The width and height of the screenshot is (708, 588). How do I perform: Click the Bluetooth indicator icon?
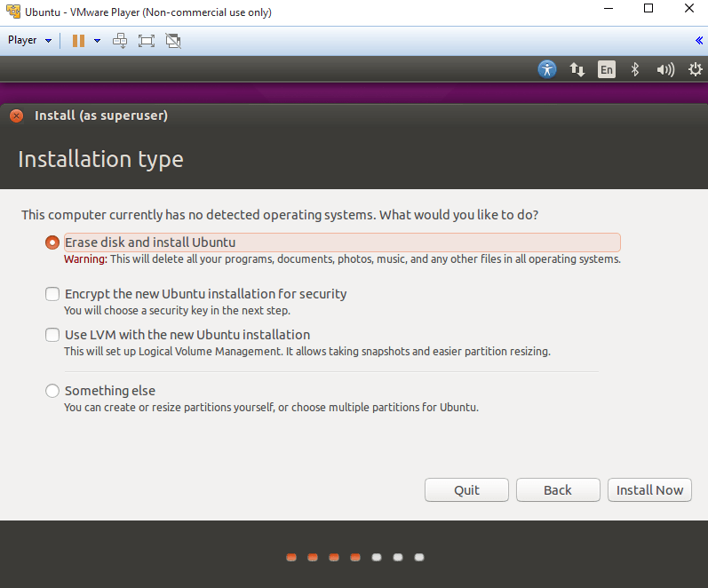coord(634,69)
